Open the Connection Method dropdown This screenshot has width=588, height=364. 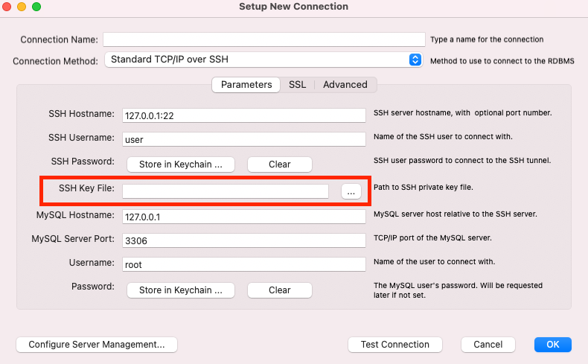pos(264,60)
